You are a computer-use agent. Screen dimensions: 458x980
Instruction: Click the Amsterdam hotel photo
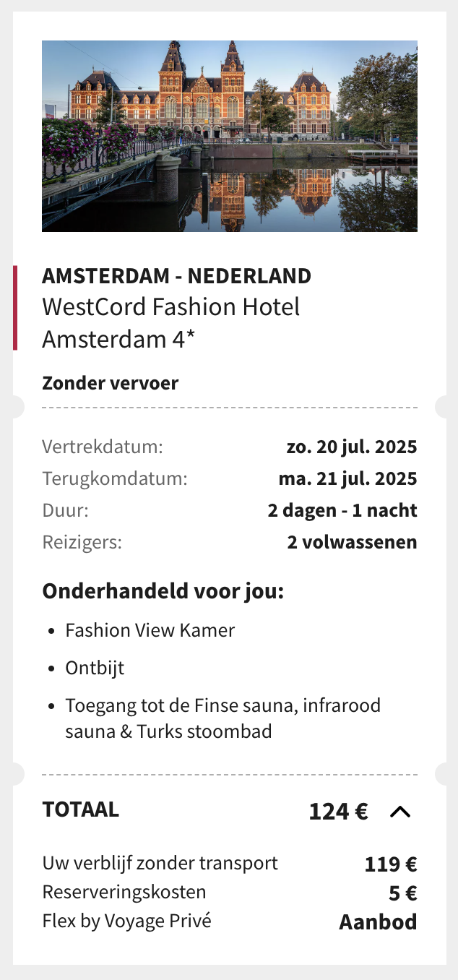tap(230, 136)
